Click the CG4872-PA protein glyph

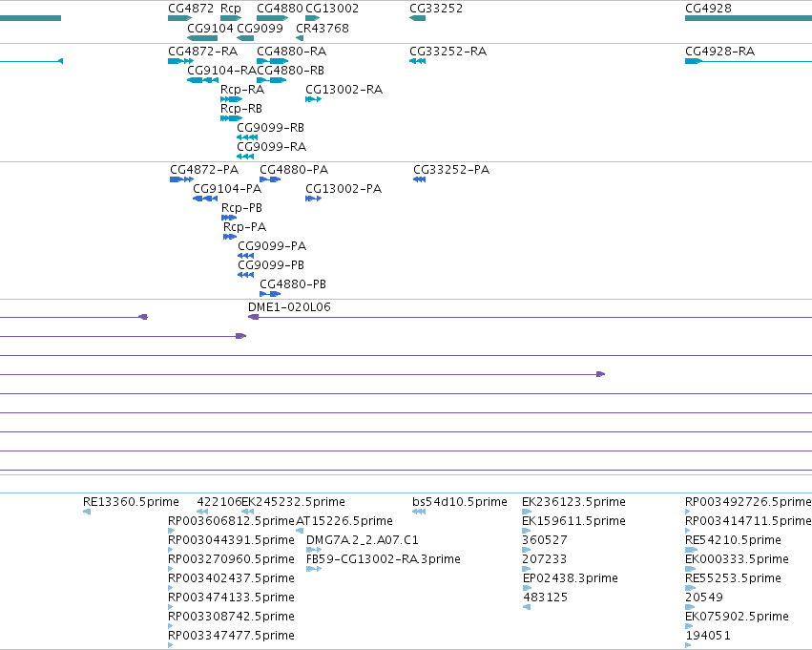181,179
